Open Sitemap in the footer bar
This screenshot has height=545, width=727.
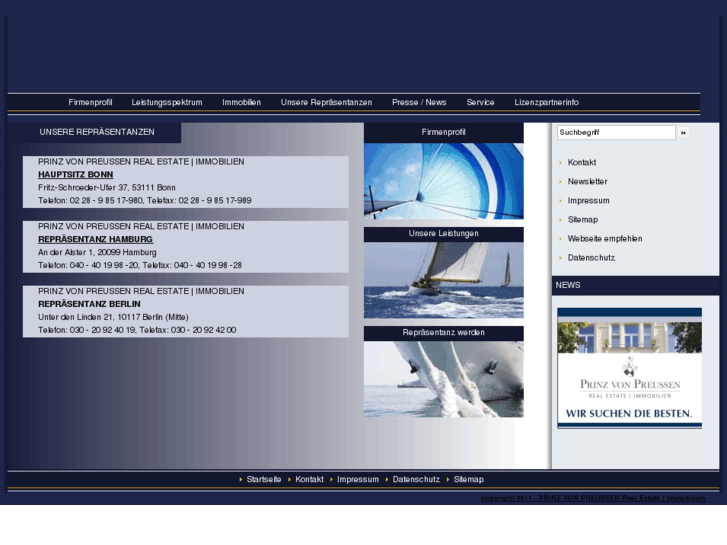click(x=468, y=479)
